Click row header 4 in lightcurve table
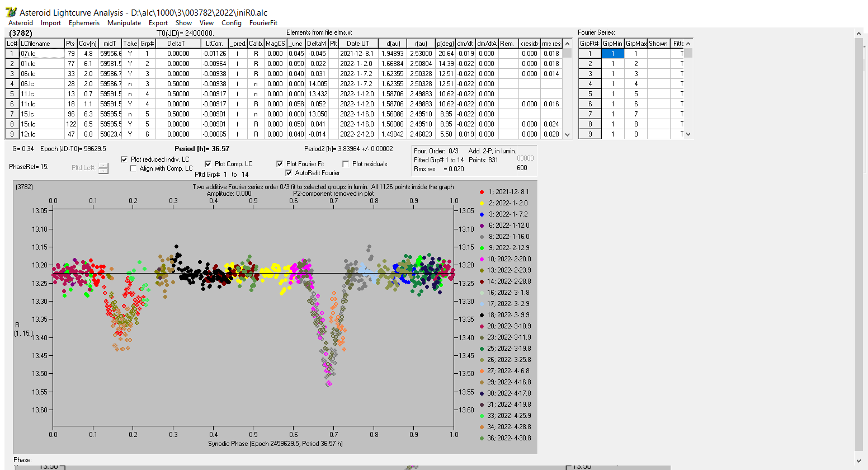 coord(12,84)
